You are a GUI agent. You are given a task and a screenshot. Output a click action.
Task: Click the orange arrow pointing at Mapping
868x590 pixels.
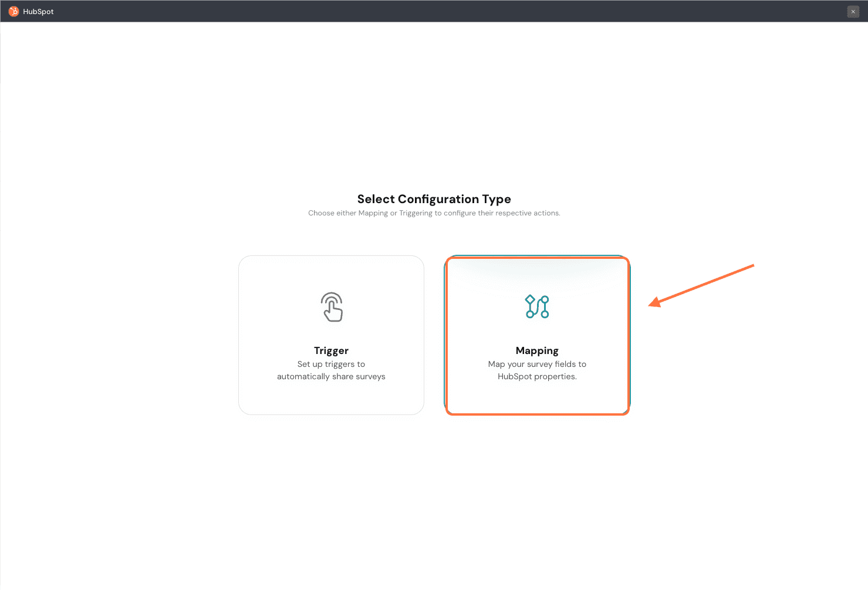(x=701, y=285)
